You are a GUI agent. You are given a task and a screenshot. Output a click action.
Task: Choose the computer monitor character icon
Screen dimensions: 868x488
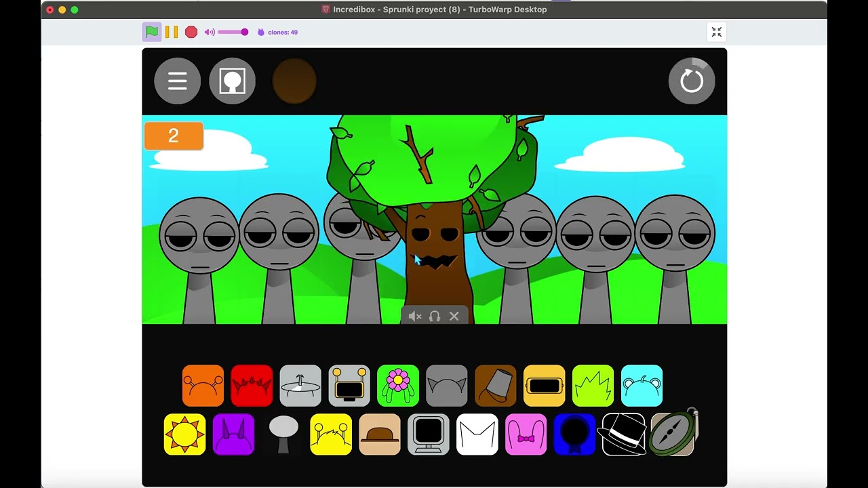(429, 434)
